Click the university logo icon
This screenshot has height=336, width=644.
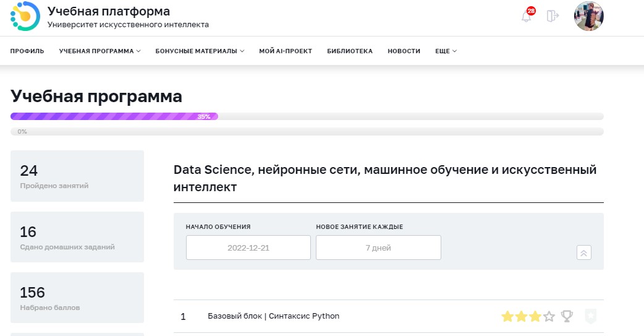coord(25,16)
